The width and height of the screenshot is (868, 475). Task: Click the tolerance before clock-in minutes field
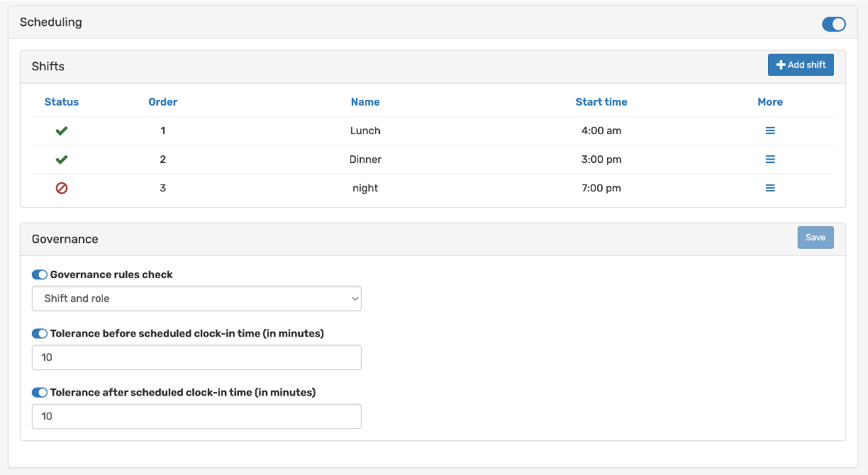pyautogui.click(x=196, y=357)
